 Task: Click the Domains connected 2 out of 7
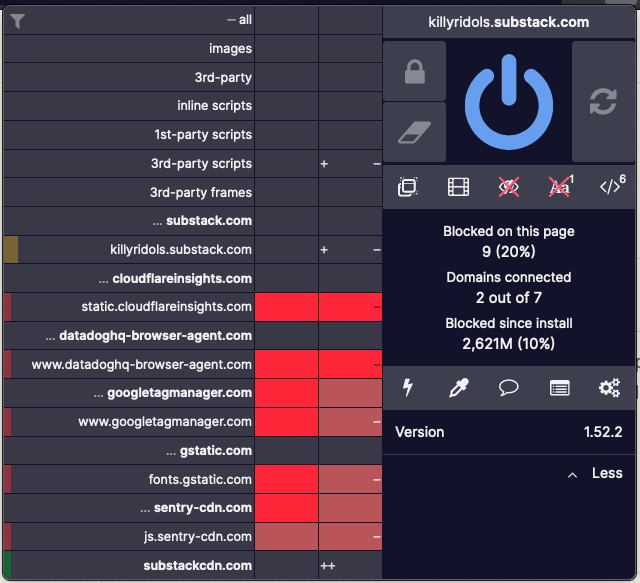(509, 298)
